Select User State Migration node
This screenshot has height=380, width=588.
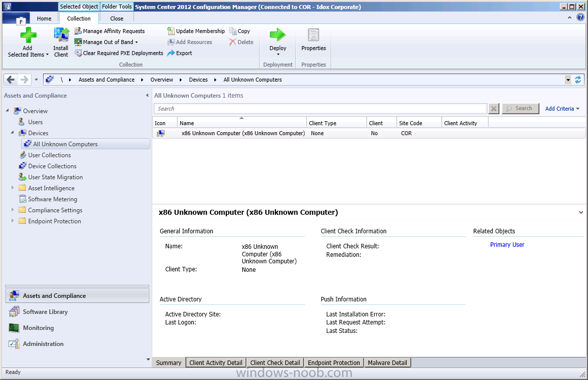55,177
